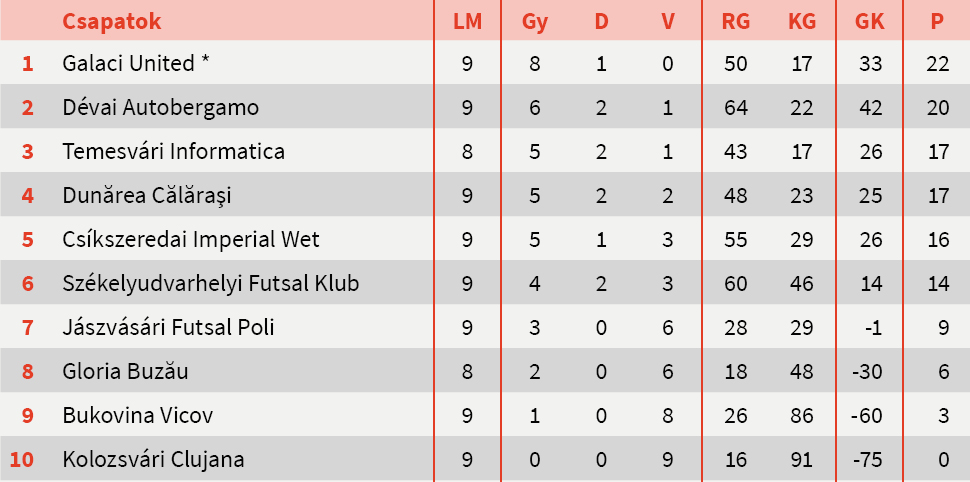This screenshot has width=970, height=482.
Task: Click Galaci United's points value 22
Action: [937, 63]
